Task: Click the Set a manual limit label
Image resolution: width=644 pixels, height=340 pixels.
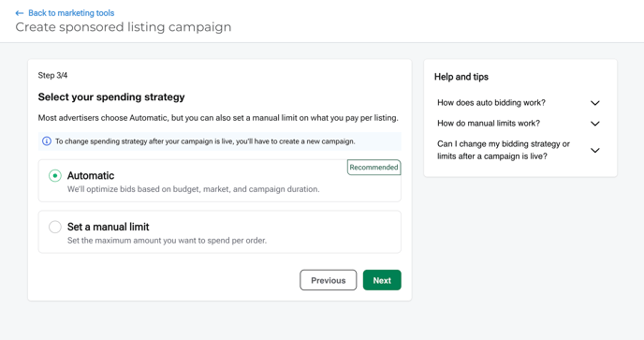Action: click(x=108, y=227)
